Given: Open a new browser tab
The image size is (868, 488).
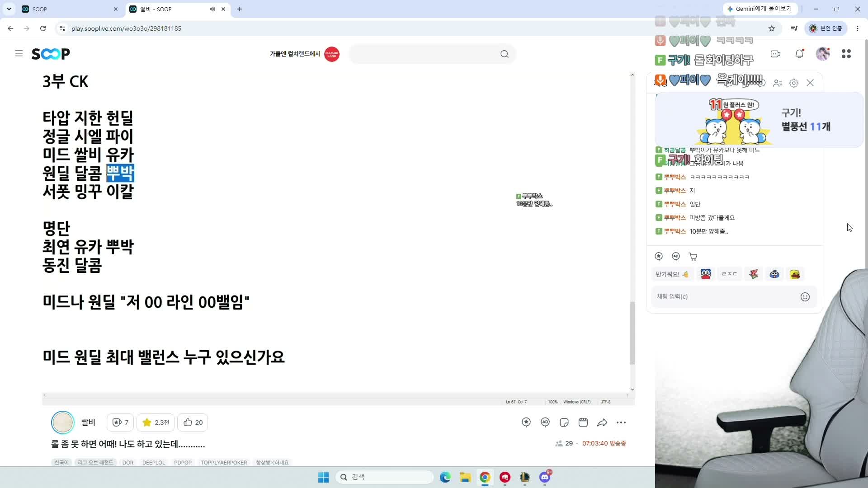Looking at the screenshot, I should click(240, 9).
